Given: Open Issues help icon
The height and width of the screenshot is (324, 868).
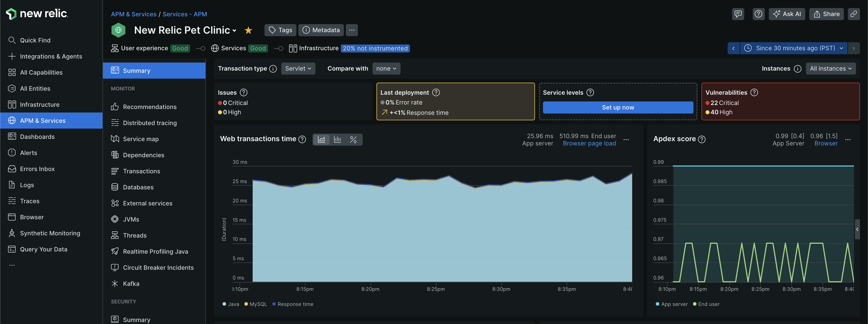Looking at the screenshot, I should pyautogui.click(x=244, y=92).
